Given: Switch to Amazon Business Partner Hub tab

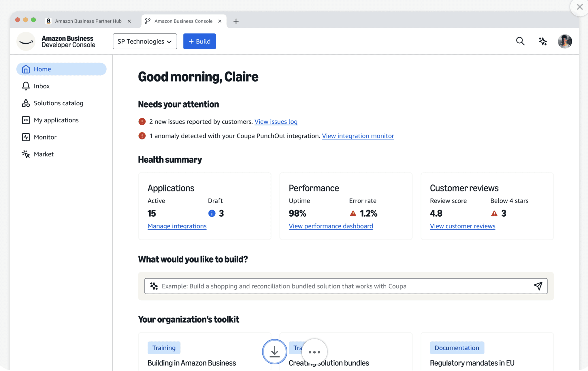Looking at the screenshot, I should 88,21.
